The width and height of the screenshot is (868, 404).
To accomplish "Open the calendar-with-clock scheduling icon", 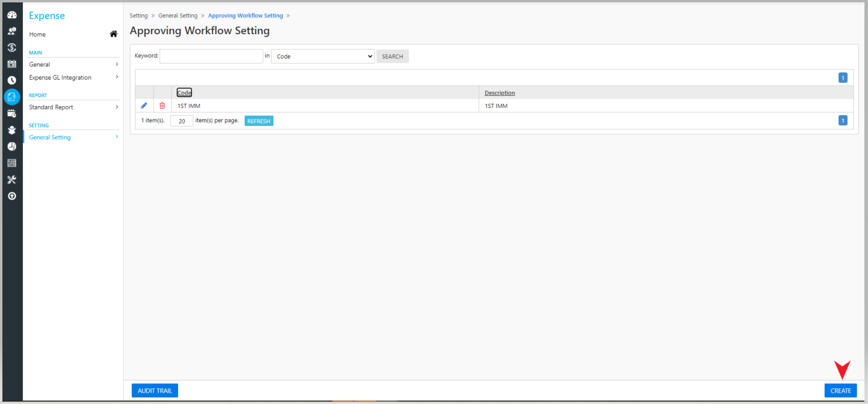I will 11,113.
